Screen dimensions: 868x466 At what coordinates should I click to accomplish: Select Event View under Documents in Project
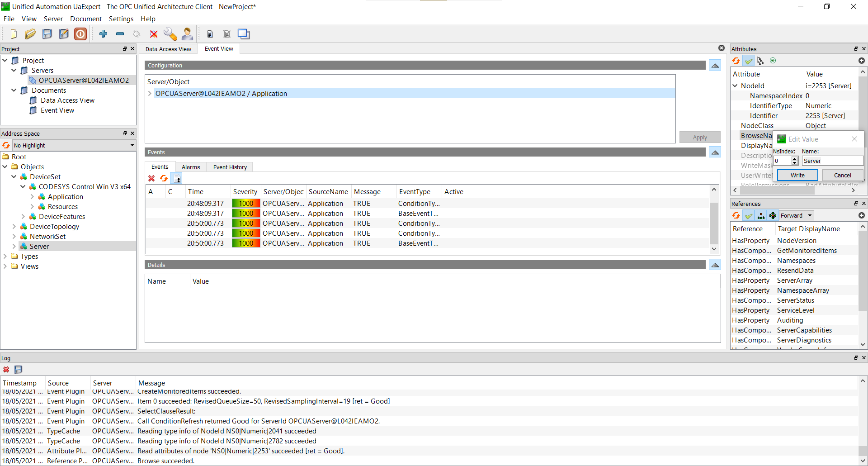pos(57,110)
